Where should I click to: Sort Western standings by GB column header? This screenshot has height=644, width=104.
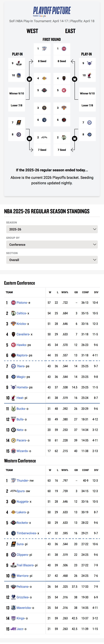(76, 470)
